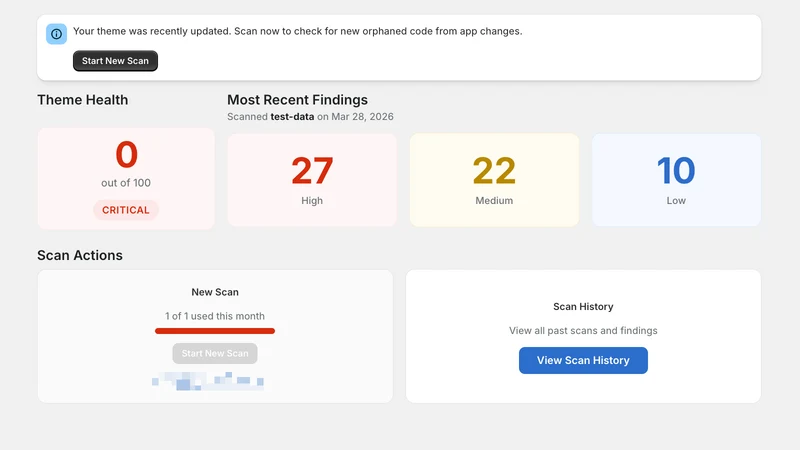Click the Scan History card title
The image size is (800, 450).
point(583,307)
